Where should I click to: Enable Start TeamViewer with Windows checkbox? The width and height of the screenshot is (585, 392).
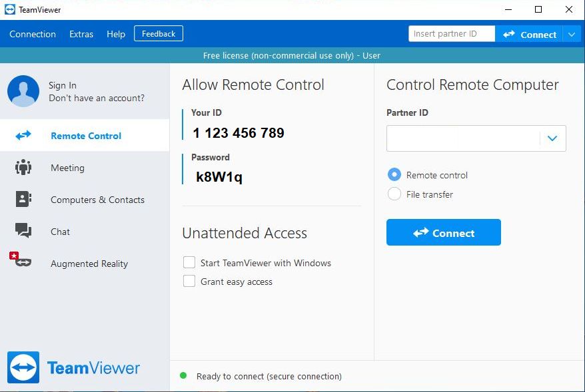(189, 263)
